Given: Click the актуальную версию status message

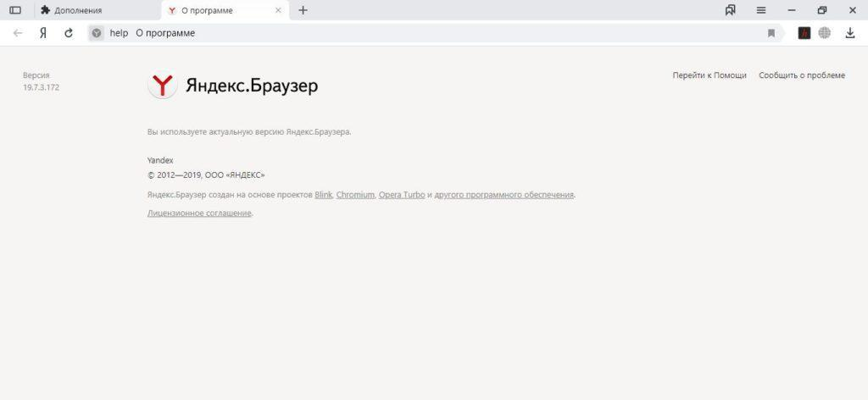Looking at the screenshot, I should point(249,131).
